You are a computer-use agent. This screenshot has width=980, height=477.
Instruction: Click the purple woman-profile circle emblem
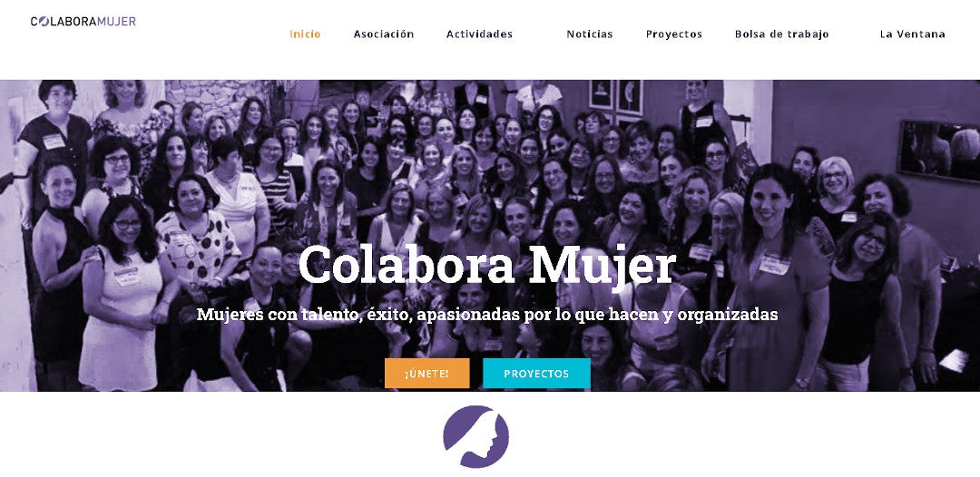(475, 436)
